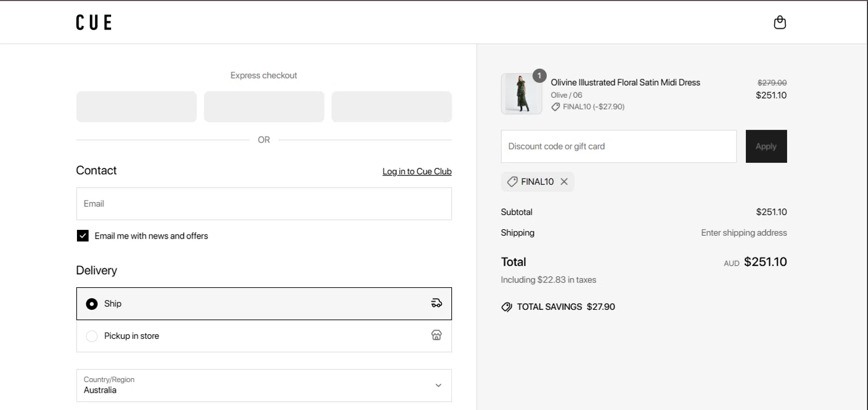868x410 pixels.
Task: Click the Olive / 06 variant text
Action: pos(567,95)
